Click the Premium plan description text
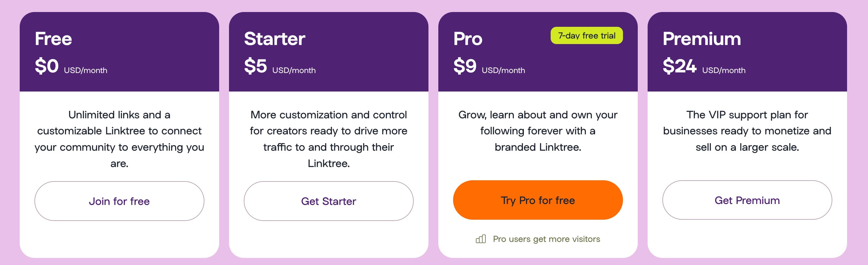This screenshot has width=868, height=265. click(747, 131)
